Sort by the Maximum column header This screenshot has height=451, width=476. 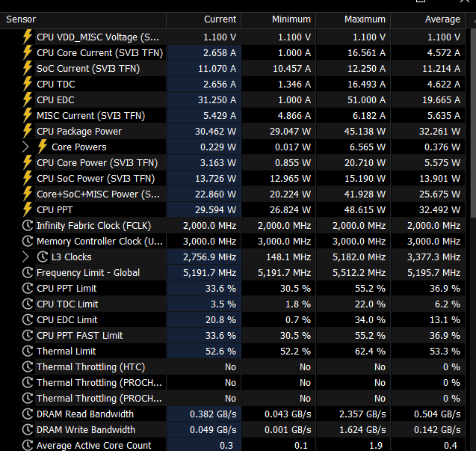coord(353,19)
